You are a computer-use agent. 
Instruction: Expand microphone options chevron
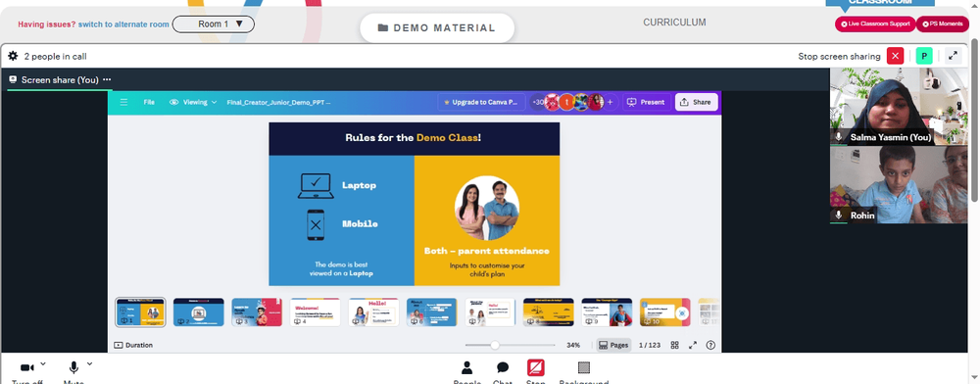[89, 363]
